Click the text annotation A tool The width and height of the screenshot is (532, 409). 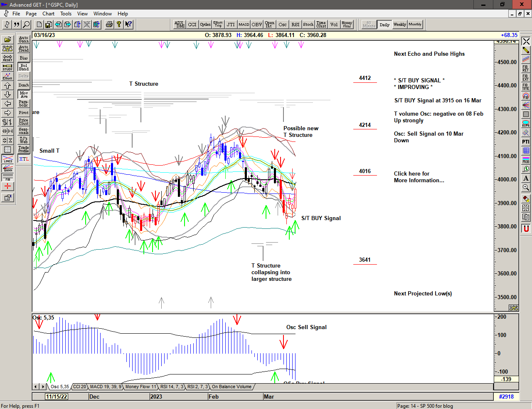pos(526,178)
